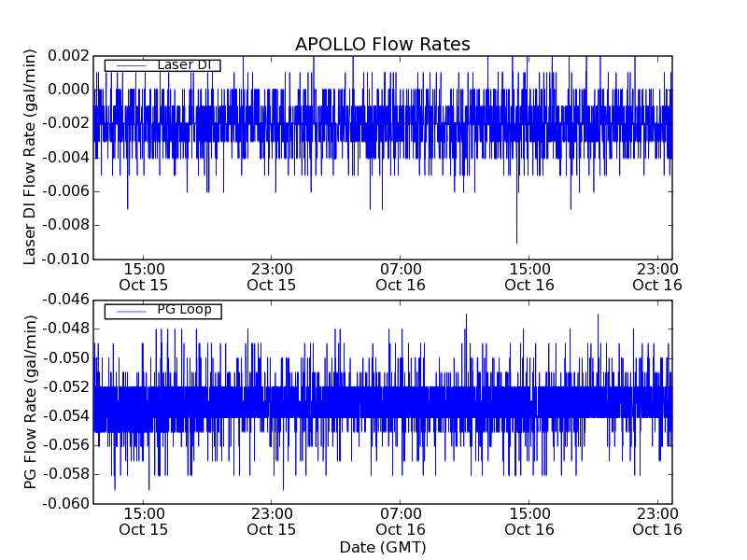Select the Laser DI legend label

(x=185, y=65)
